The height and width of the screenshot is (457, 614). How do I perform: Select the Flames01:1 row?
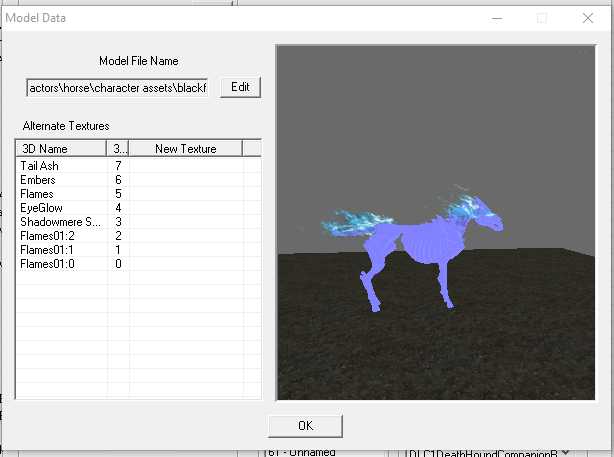139,250
